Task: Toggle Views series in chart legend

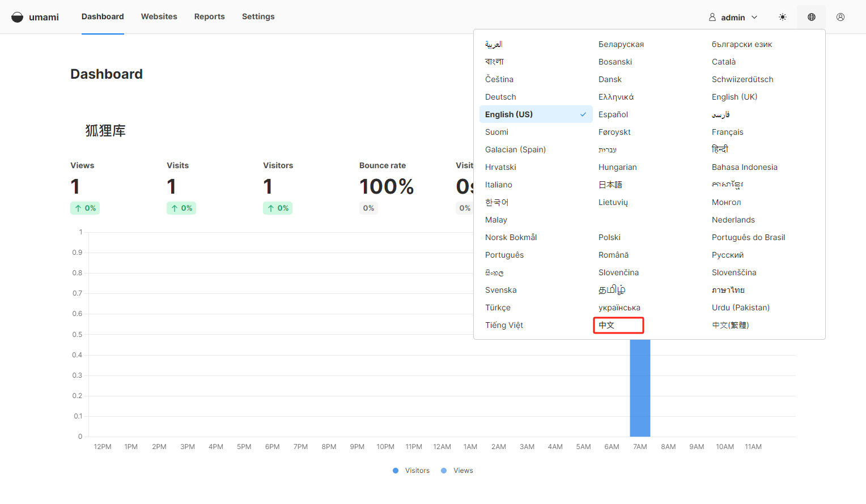Action: [457, 471]
